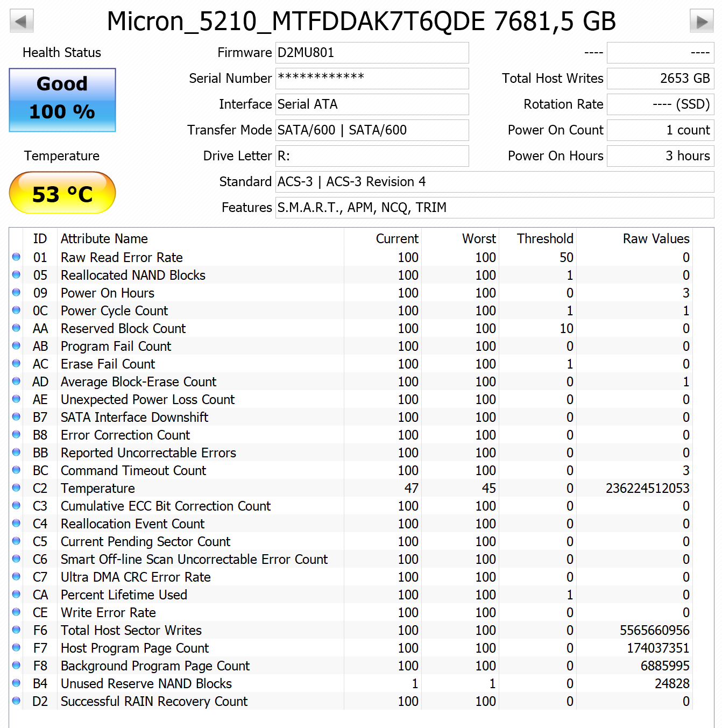Select the indicator next to Successful RAIN Recovery Count
This screenshot has height=728, width=722.
click(x=16, y=701)
